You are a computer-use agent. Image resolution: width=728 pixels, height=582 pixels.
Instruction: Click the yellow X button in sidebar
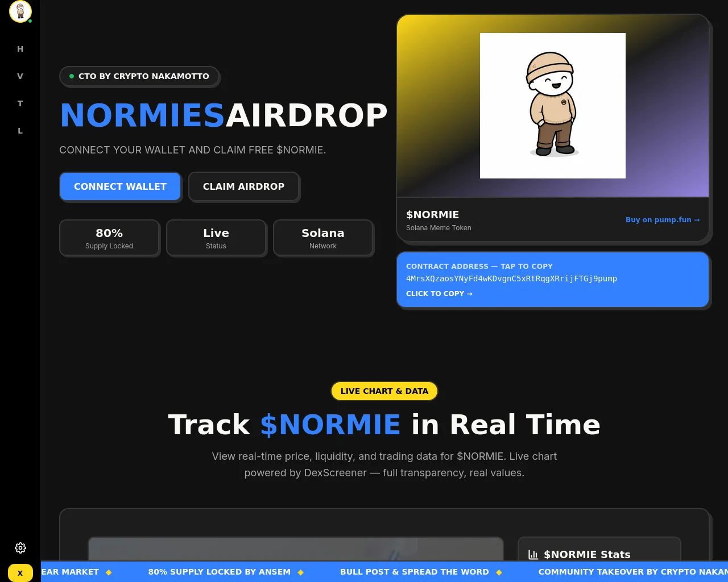20,573
